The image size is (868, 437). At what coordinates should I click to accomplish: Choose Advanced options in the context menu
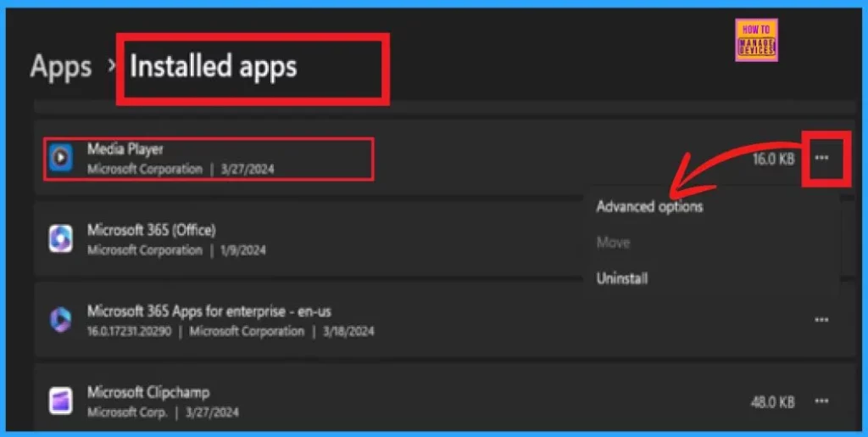coord(649,206)
